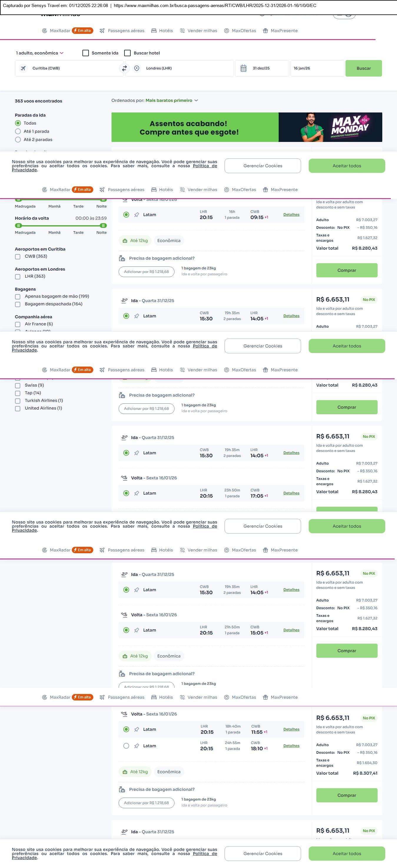Tick the "Buscar hotel" checkbox
This screenshot has width=397, height=868.
[127, 53]
